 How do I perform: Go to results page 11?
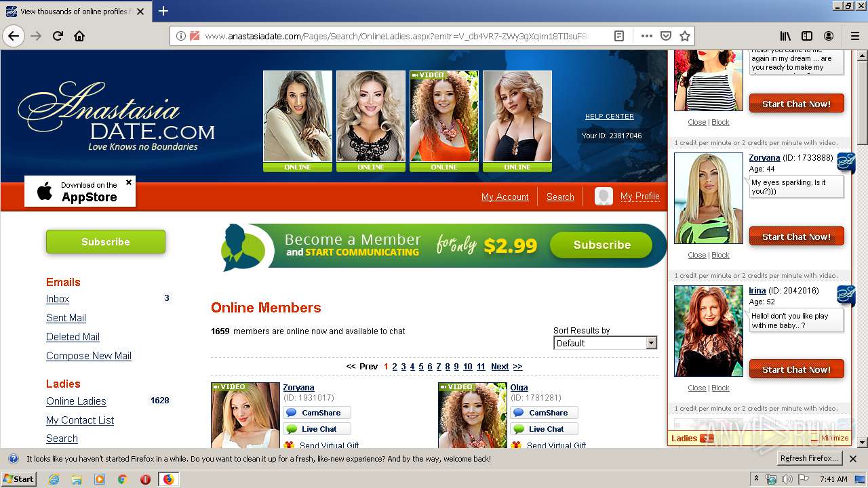pyautogui.click(x=481, y=367)
